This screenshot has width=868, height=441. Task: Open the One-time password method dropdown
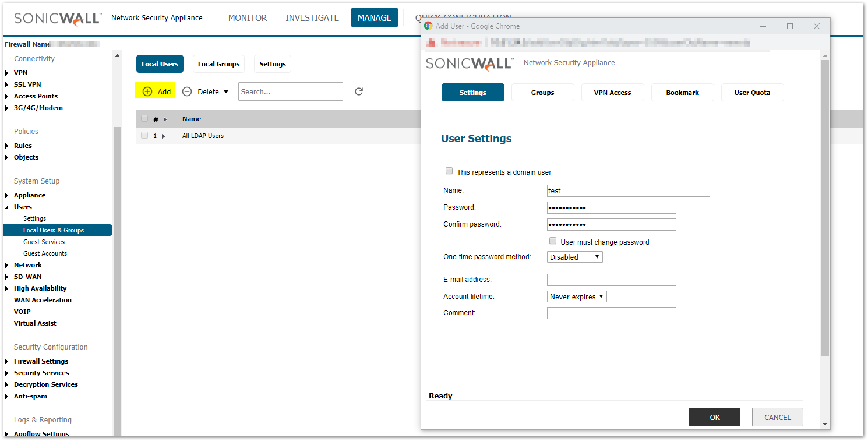574,257
